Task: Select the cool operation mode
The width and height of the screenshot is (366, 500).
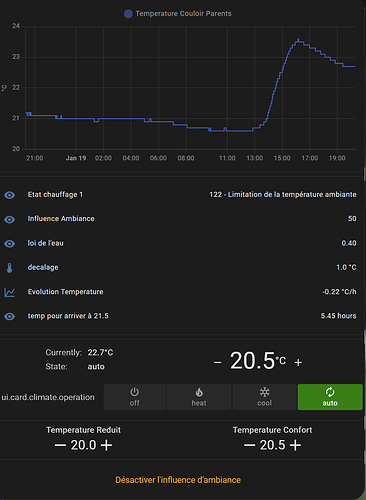Action: point(265,397)
